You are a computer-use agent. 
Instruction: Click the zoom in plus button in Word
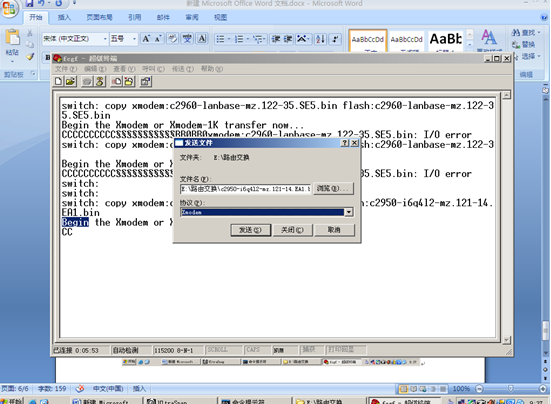pos(543,389)
